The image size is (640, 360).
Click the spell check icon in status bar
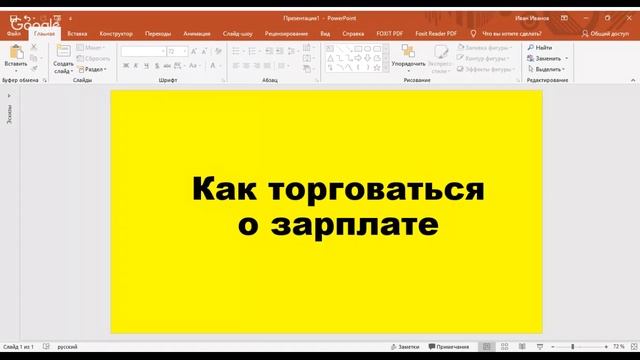pyautogui.click(x=46, y=347)
